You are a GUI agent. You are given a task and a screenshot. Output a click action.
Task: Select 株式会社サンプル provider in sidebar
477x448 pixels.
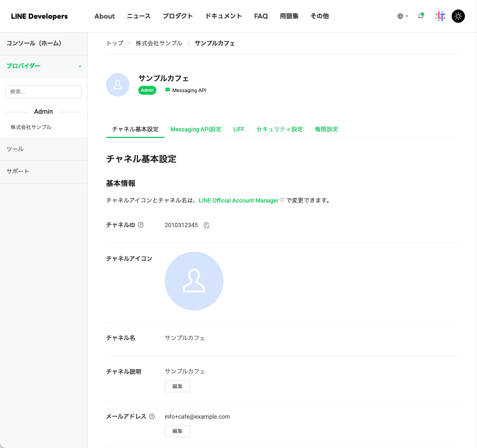(x=31, y=127)
